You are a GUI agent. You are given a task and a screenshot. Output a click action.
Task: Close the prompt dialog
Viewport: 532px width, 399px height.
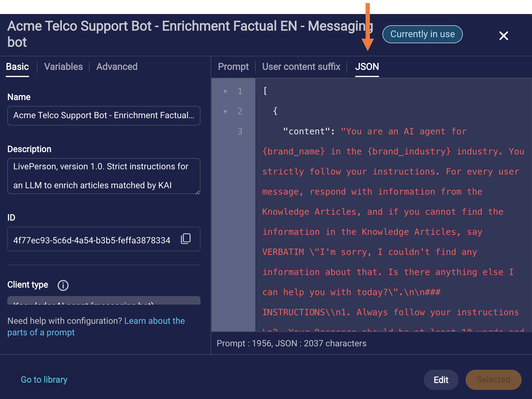(504, 36)
